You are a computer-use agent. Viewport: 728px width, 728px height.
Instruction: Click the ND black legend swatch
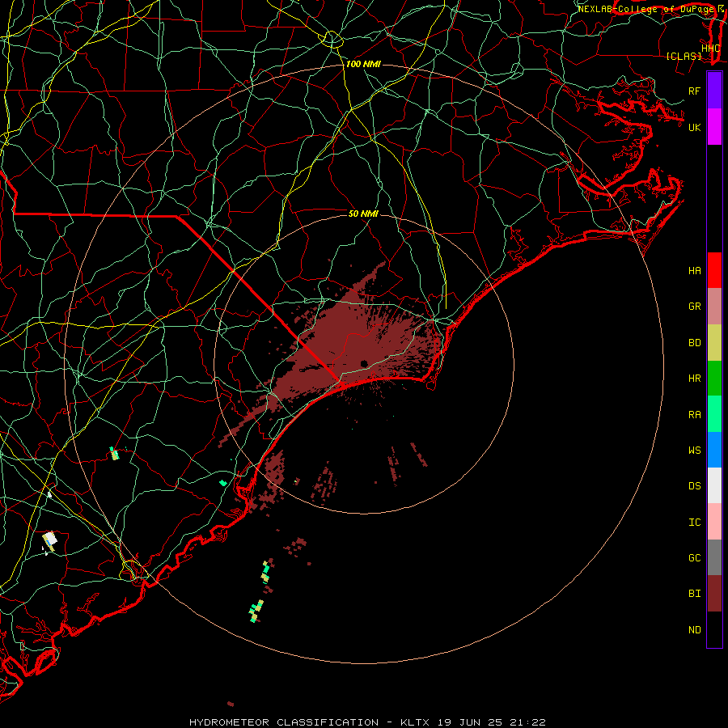(714, 629)
